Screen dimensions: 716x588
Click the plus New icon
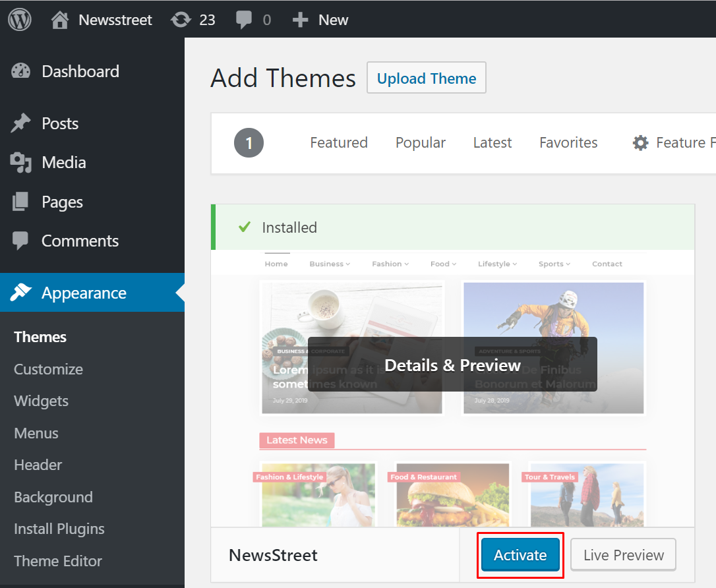301,20
